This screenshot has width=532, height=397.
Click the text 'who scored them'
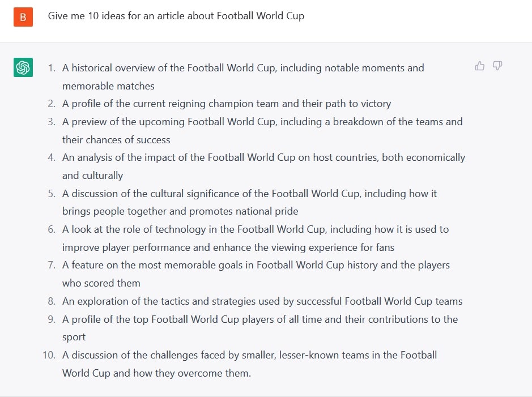[101, 283]
